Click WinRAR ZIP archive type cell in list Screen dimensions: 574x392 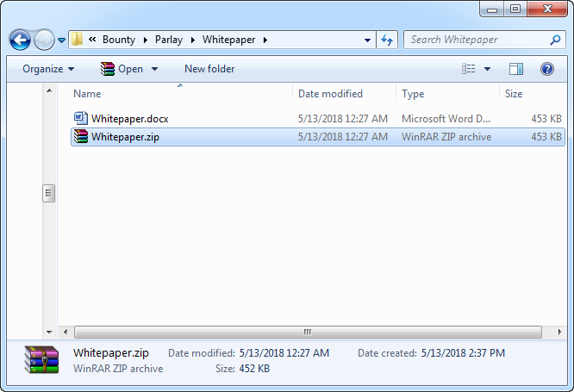(x=446, y=137)
